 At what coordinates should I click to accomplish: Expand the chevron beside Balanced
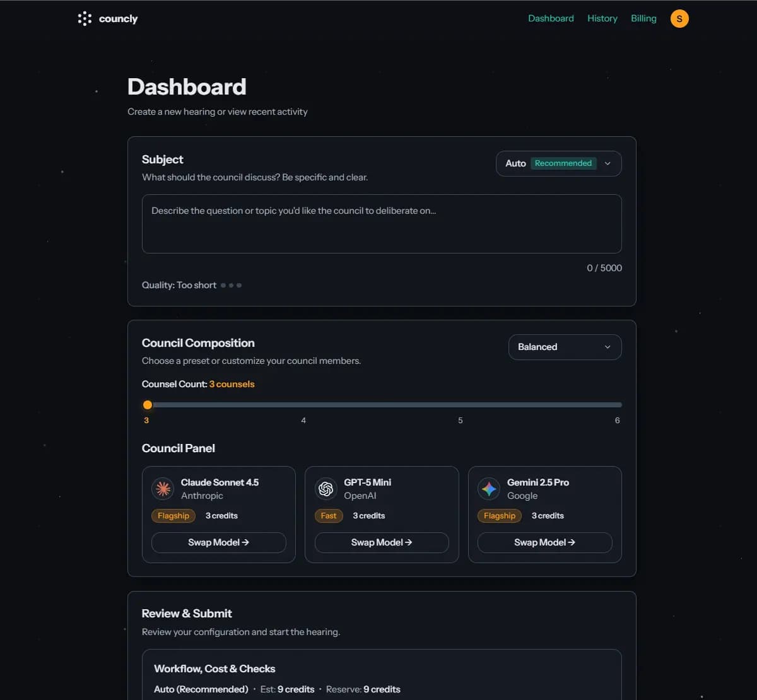coord(607,347)
